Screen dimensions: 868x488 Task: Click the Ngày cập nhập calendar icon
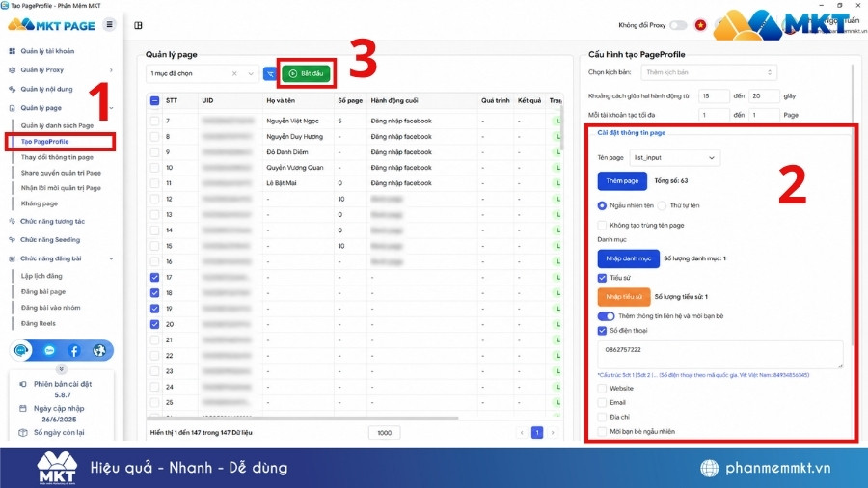[x=23, y=408]
